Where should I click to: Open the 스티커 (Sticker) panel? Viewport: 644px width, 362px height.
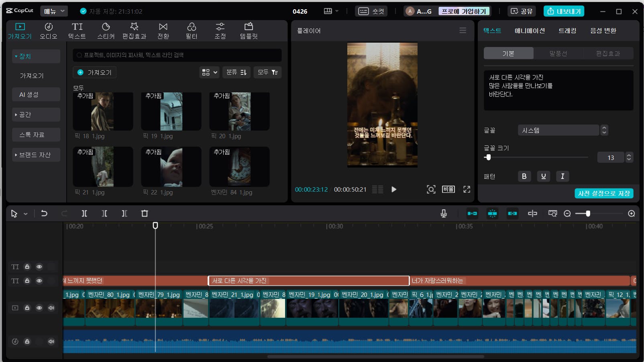coord(106,31)
